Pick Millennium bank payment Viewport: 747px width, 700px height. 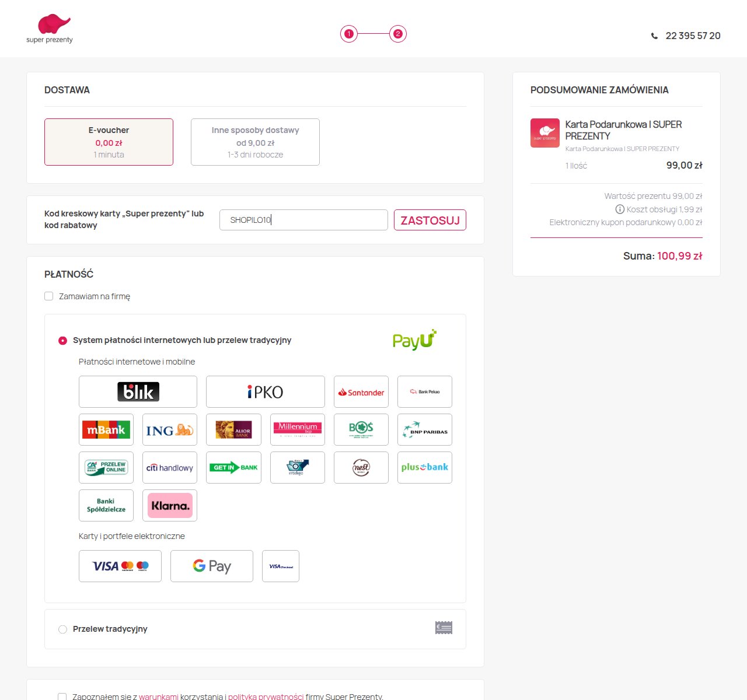298,430
